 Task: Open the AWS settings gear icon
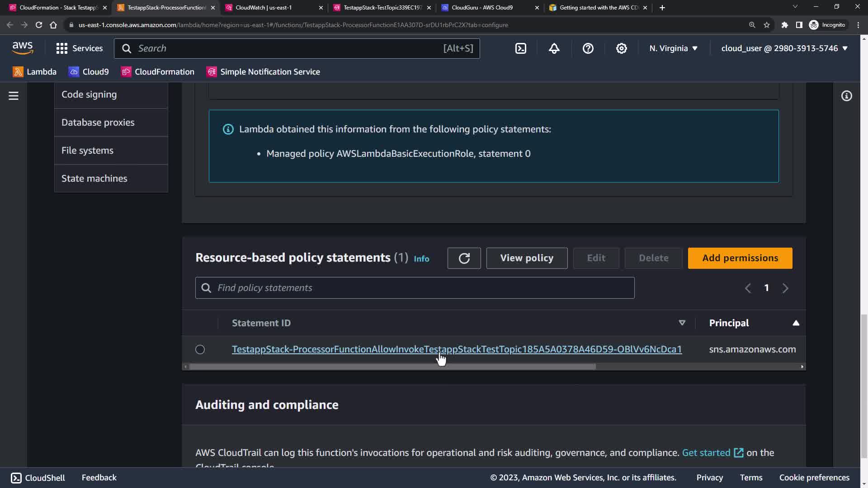tap(622, 48)
